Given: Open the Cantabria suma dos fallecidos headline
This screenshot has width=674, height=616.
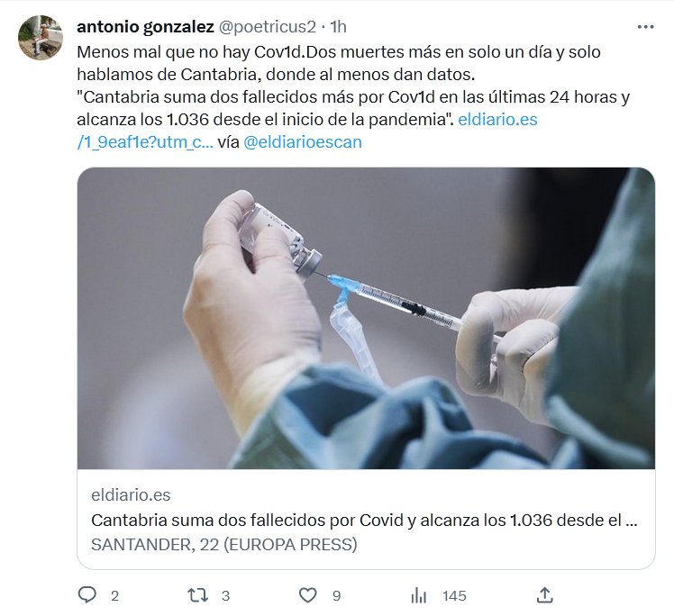Looking at the screenshot, I should (364, 521).
